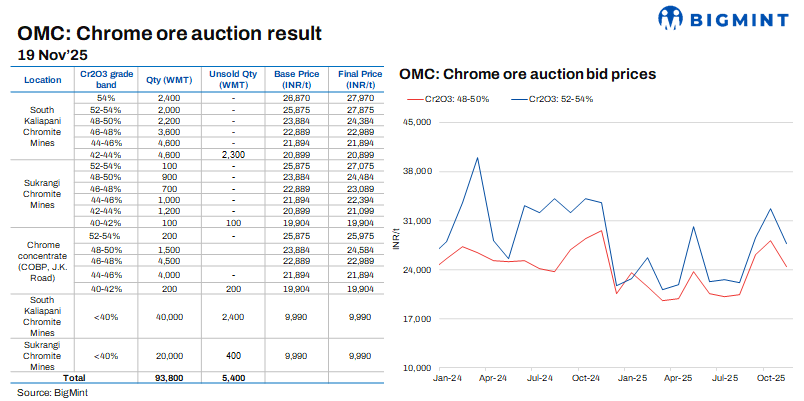
Task: Click the chart title about bid prices
Action: click(527, 74)
